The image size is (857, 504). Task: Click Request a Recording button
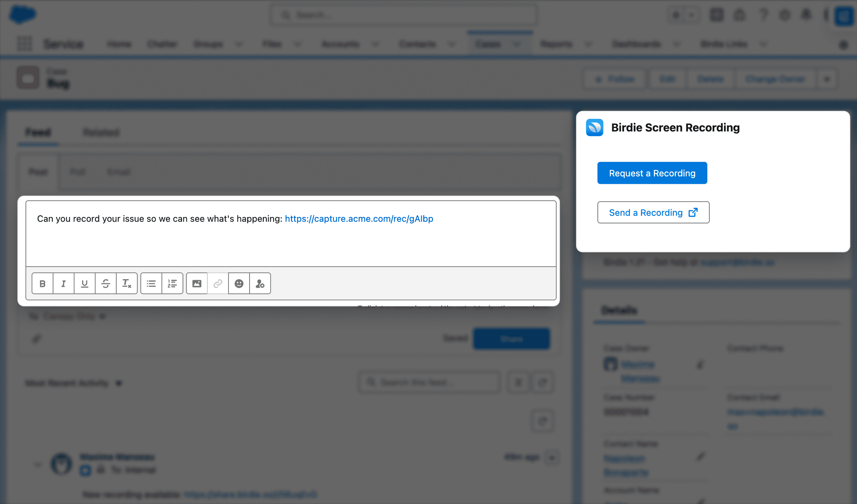click(x=652, y=173)
